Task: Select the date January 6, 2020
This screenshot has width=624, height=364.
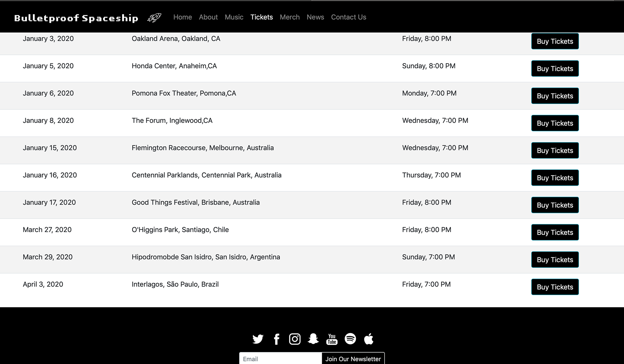Action: click(48, 93)
